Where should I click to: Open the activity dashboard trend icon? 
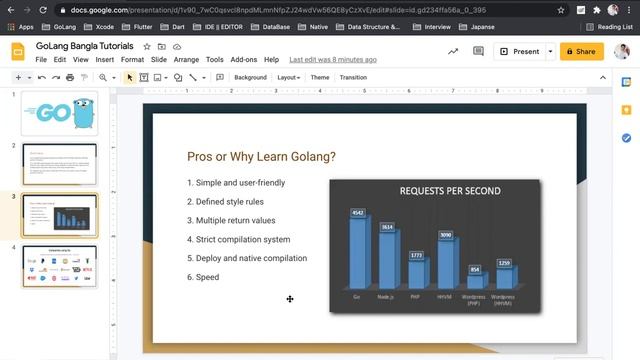click(x=453, y=51)
